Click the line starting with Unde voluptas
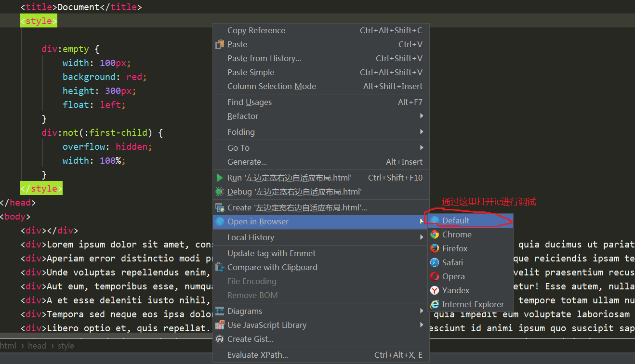Screen dimensions: 635x364 click(117, 273)
